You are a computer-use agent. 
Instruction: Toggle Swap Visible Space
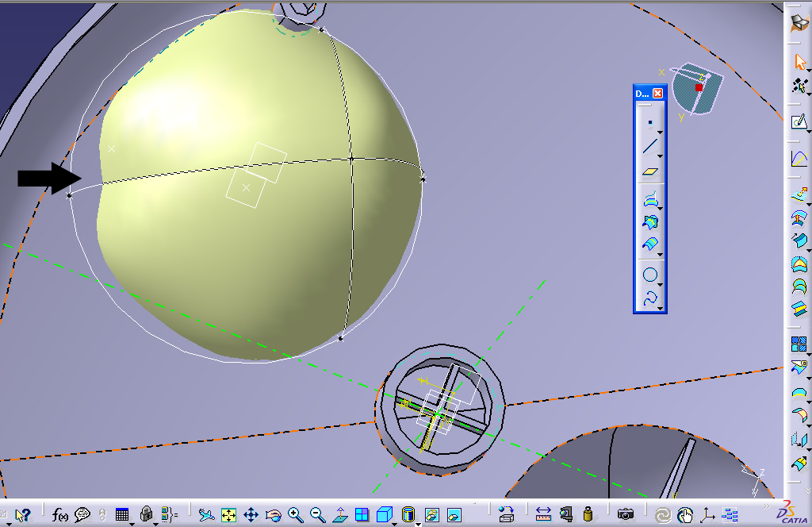[x=454, y=514]
